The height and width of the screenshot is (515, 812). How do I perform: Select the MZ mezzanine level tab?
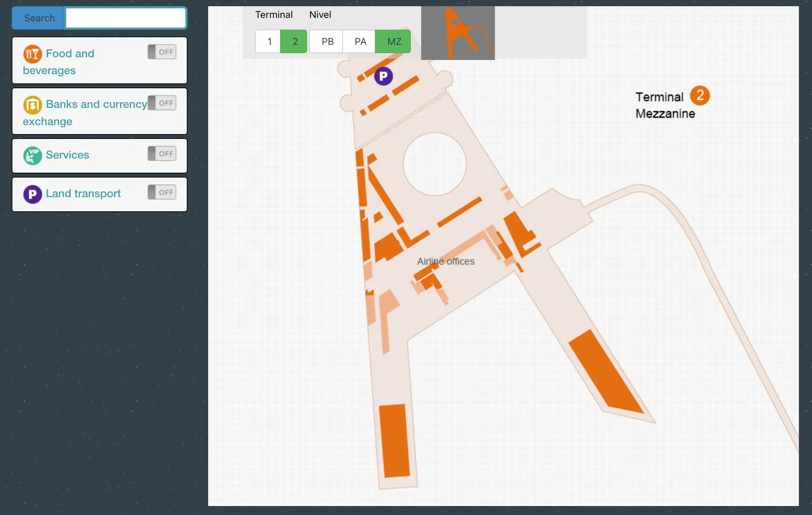point(393,41)
